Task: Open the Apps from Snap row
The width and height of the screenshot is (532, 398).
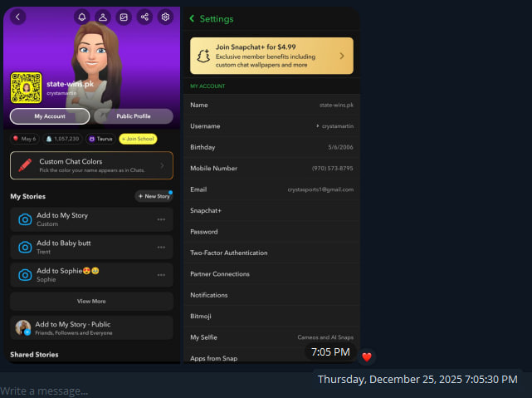Action: point(271,356)
